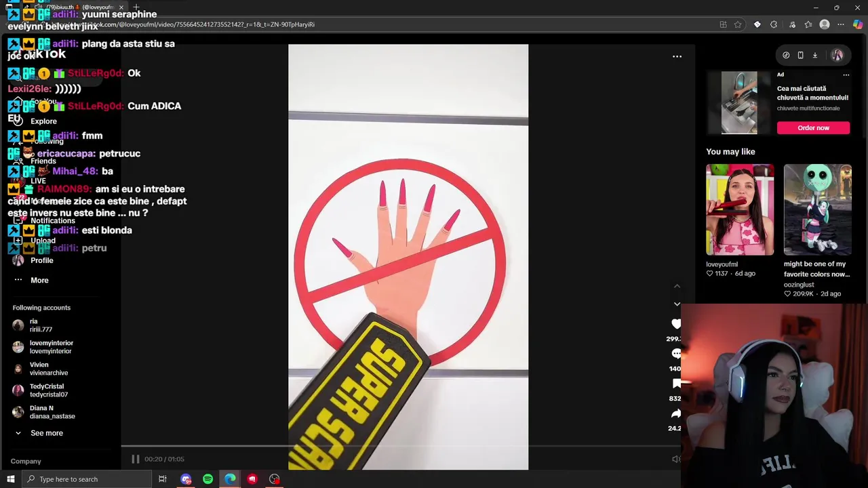Open Edge settings and more menu
Viewport: 868px width, 488px height.
tap(841, 24)
